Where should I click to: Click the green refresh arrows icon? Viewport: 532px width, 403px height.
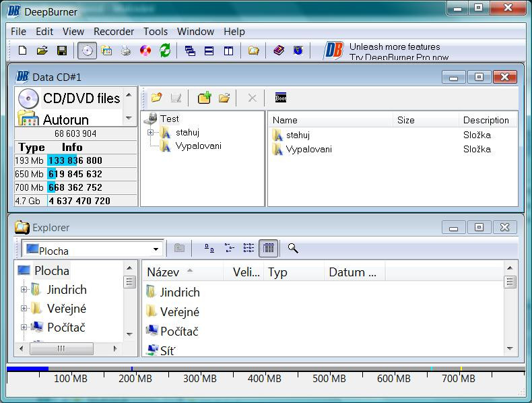click(x=164, y=51)
